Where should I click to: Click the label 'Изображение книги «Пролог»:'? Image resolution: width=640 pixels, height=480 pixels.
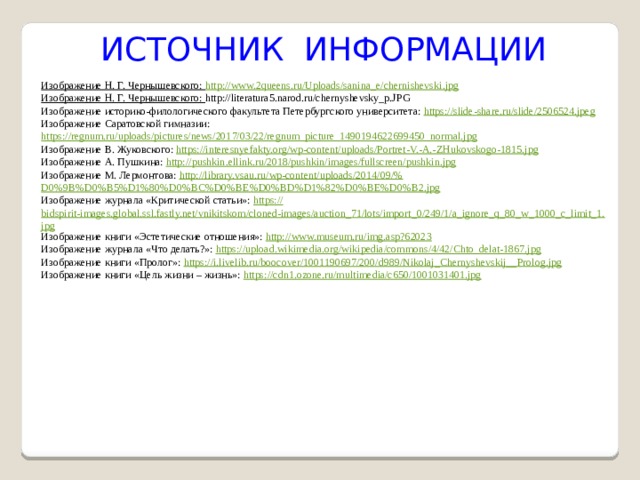pyautogui.click(x=111, y=262)
